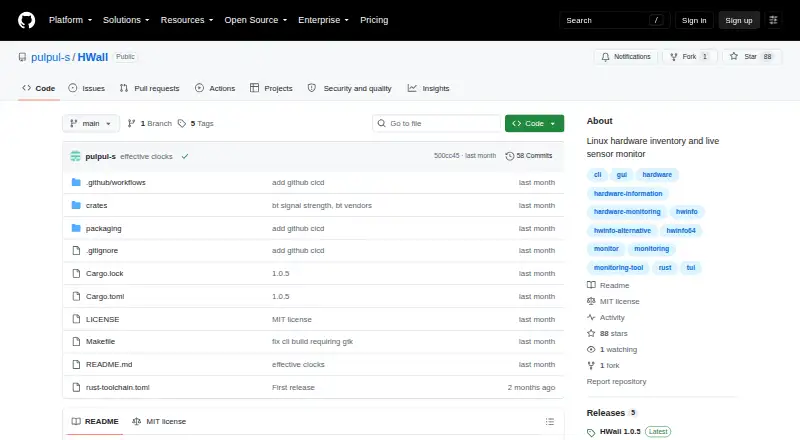Select the README tab below files
The image size is (800, 440).
(95, 421)
